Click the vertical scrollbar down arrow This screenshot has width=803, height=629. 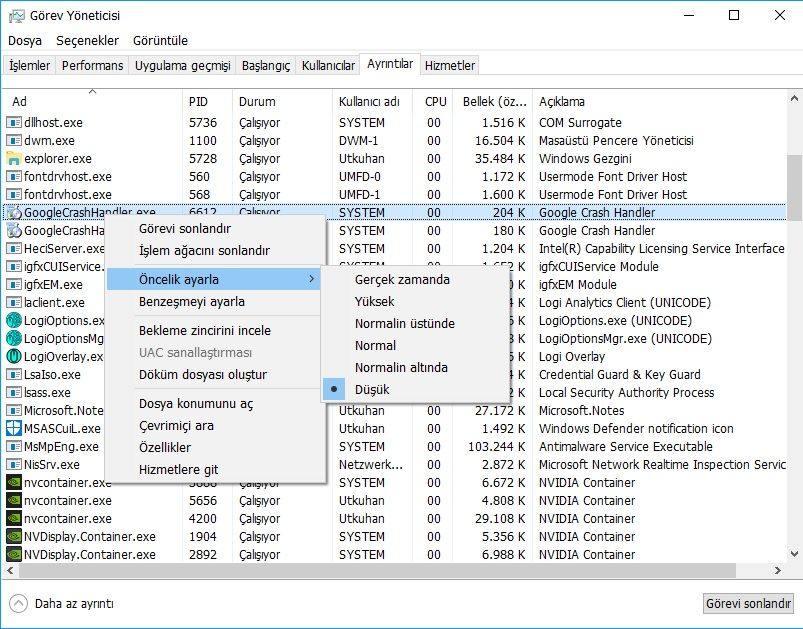click(794, 554)
